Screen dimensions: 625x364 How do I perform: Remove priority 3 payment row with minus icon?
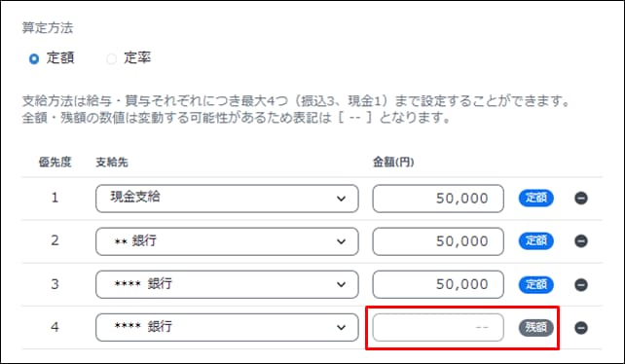click(x=581, y=284)
